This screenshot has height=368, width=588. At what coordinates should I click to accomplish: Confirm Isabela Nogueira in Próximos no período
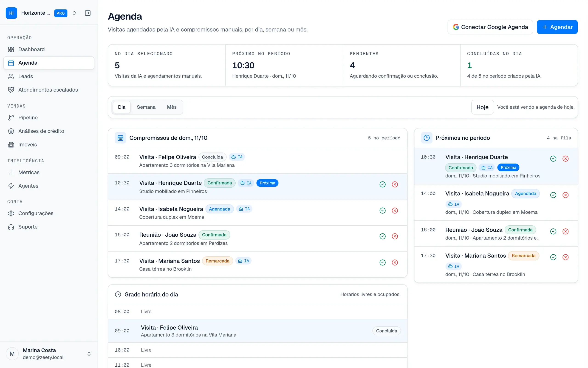tap(553, 195)
